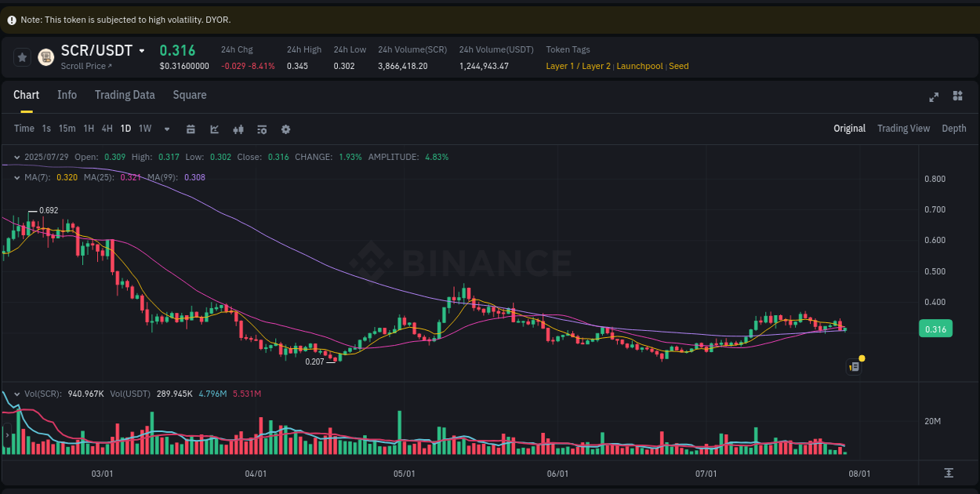Click the SCR token coin icon
The height and width of the screenshot is (494, 980).
click(x=45, y=57)
